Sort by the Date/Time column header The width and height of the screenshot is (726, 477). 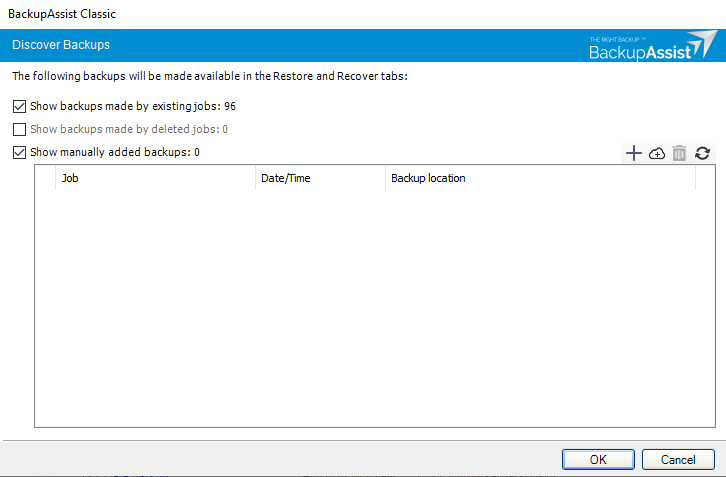[x=319, y=178]
